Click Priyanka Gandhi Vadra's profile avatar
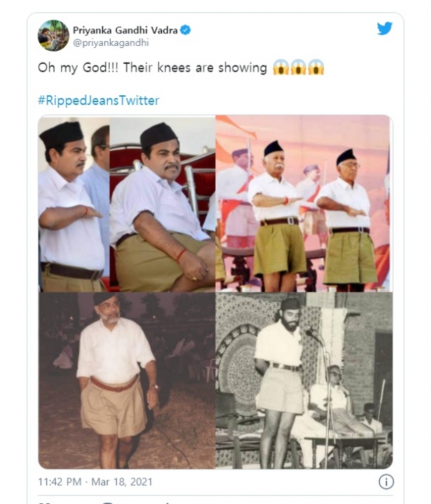This screenshot has height=504, width=431. pos(53,35)
